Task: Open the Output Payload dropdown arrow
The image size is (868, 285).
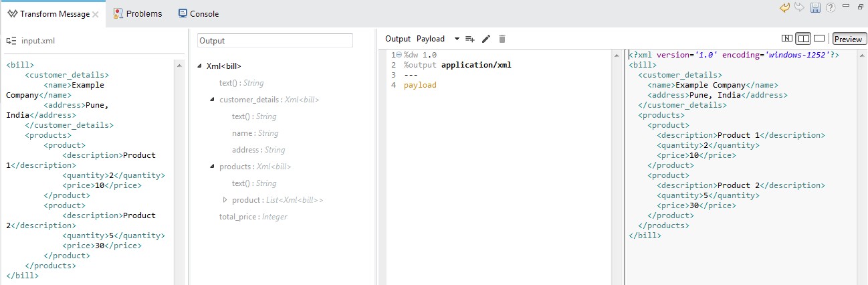Action: point(457,39)
